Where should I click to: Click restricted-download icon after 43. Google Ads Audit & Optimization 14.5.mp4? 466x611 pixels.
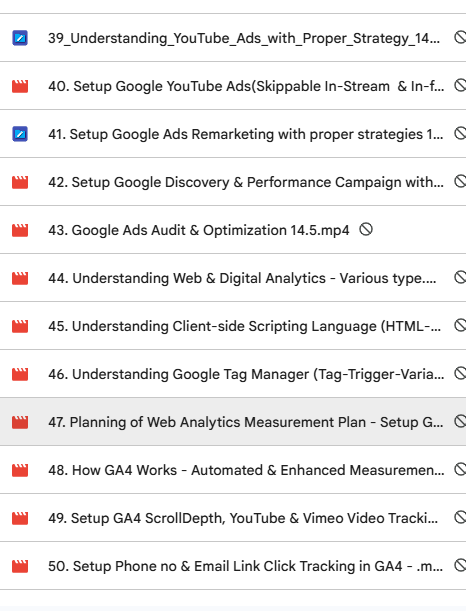[x=366, y=229]
